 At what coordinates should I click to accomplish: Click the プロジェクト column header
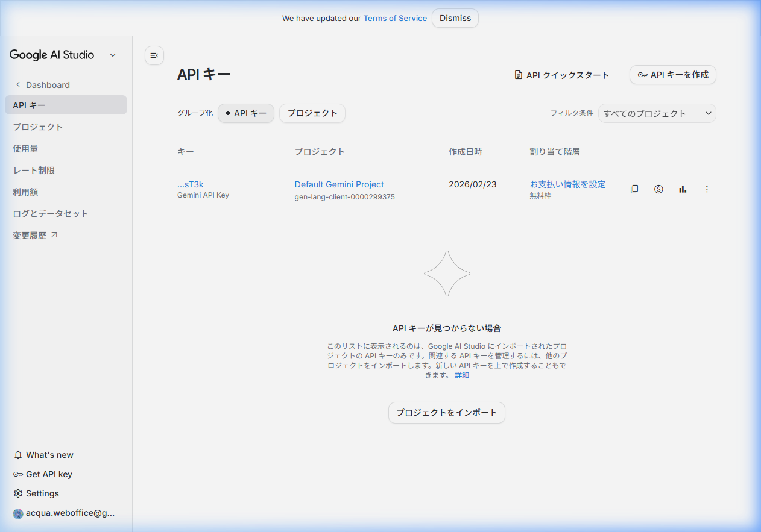(x=320, y=152)
